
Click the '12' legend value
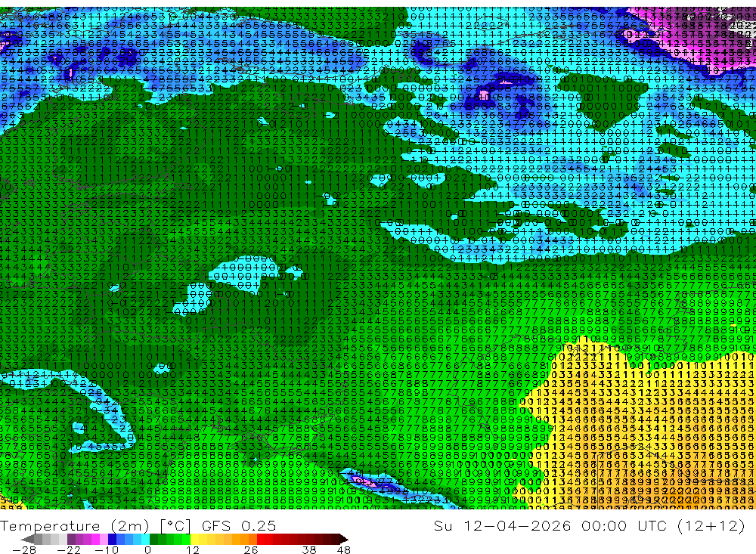pos(193,550)
